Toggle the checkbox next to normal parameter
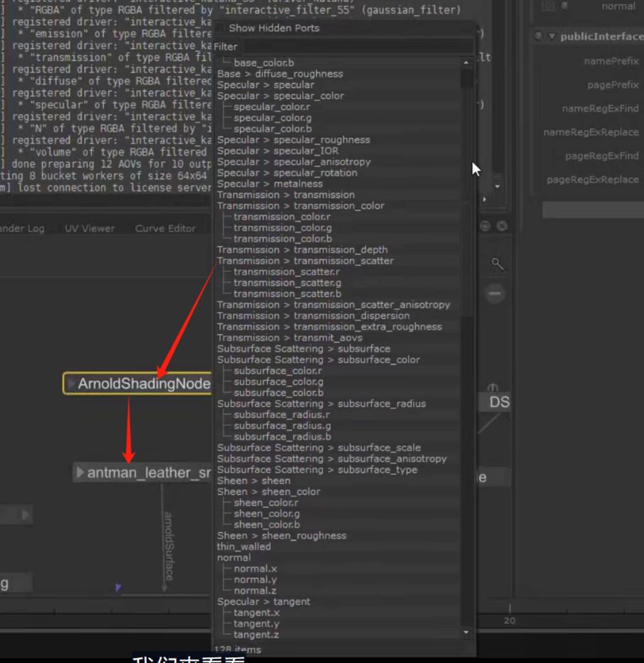The width and height of the screenshot is (644, 663). [x=548, y=6]
